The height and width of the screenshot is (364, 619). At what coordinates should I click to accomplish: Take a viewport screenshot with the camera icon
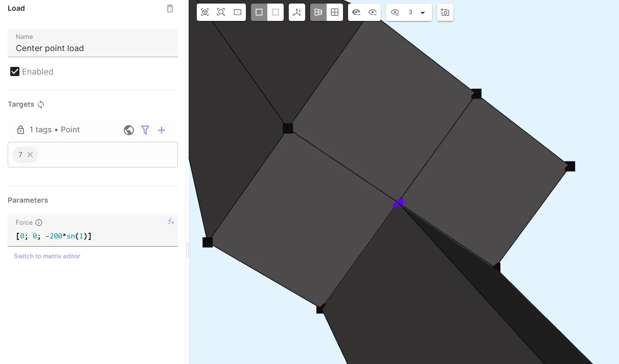(x=445, y=12)
